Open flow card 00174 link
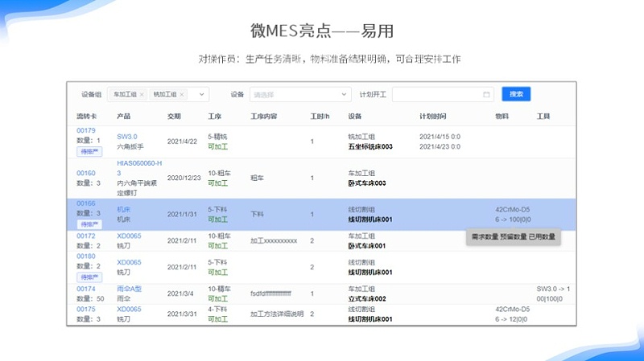Viewport: 644px width, 361px height. tap(86, 289)
